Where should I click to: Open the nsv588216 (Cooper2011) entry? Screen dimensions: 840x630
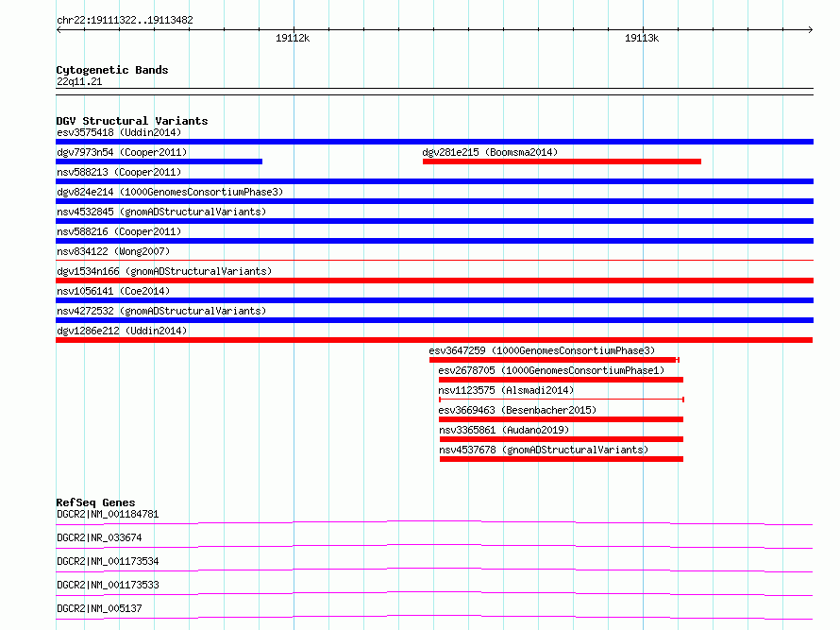(119, 231)
